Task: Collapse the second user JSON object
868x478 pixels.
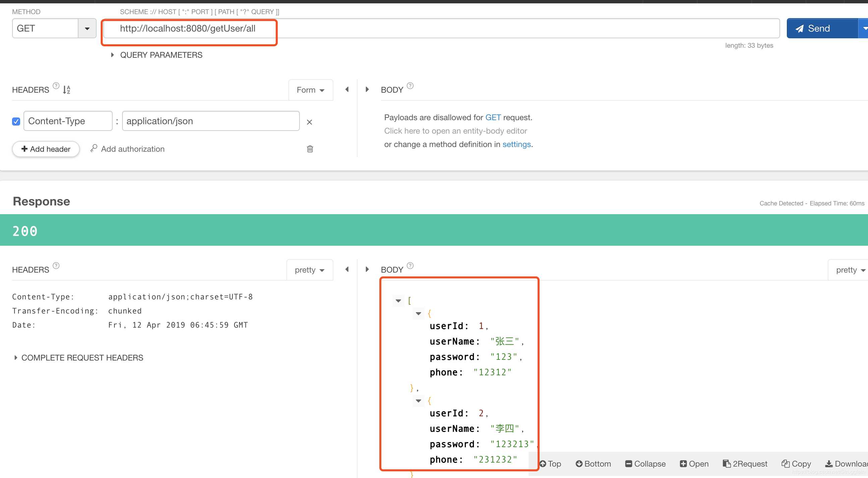Action: tap(419, 401)
